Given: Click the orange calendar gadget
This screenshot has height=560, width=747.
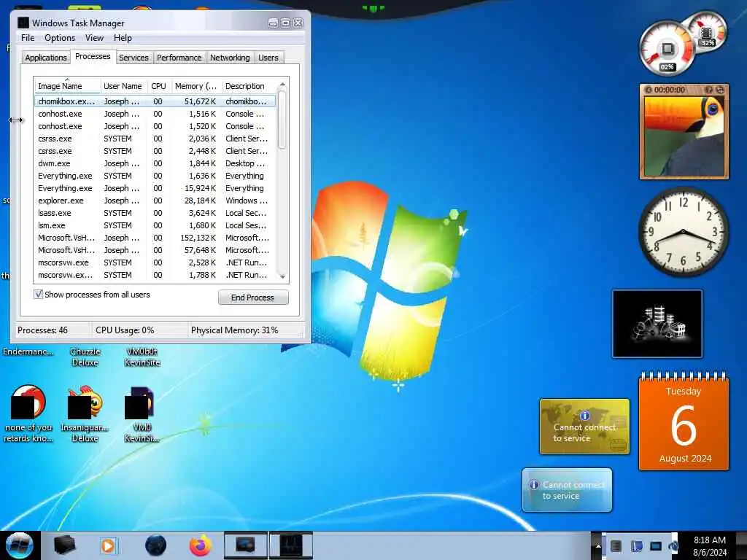Looking at the screenshot, I should click(x=684, y=422).
